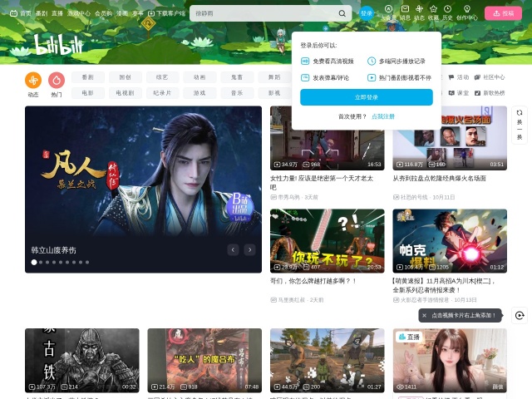Open the 吃人的魔吕布 video thumbnail
Screen dimensions: 532x399
(x=204, y=360)
